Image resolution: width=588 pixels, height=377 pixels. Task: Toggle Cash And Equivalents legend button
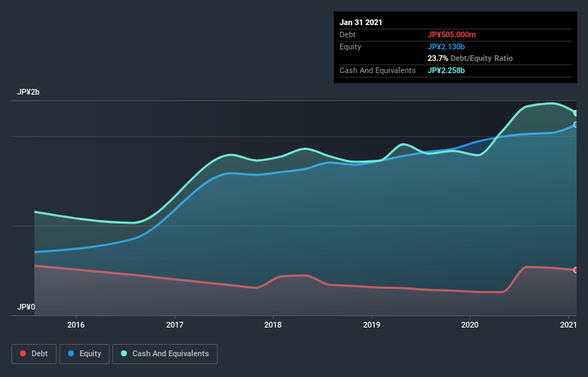[165, 354]
